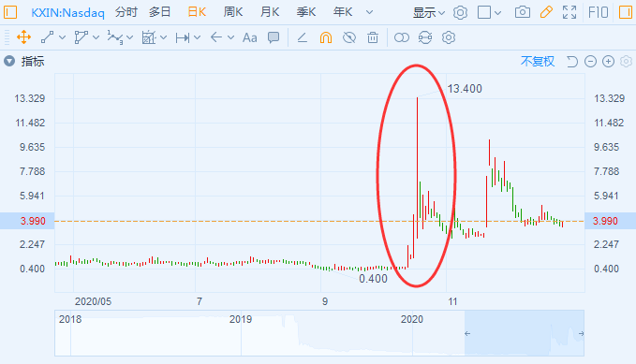Click the undo reset chart arrow
636x364 pixels.
coord(572,62)
